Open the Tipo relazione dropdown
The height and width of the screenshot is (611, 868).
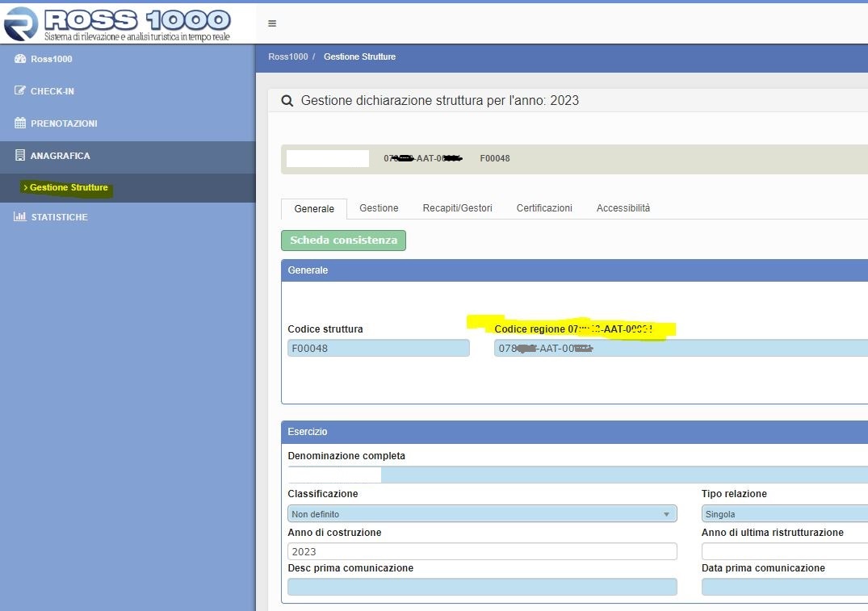click(x=783, y=514)
